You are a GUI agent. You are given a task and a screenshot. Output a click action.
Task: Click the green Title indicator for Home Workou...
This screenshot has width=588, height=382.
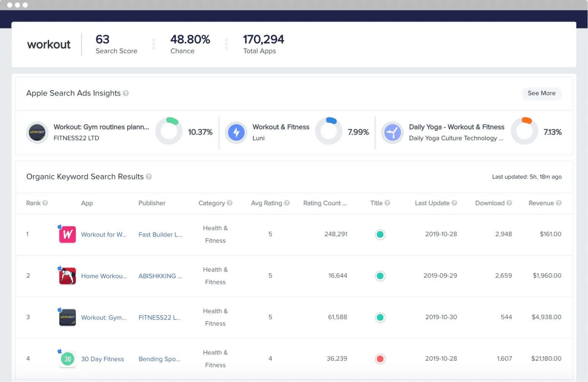tap(380, 276)
